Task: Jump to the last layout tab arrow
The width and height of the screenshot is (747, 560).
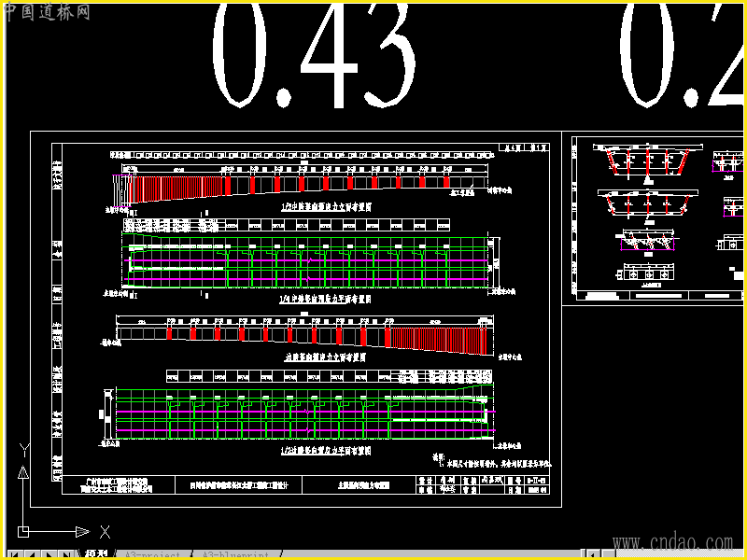Action: (65, 555)
